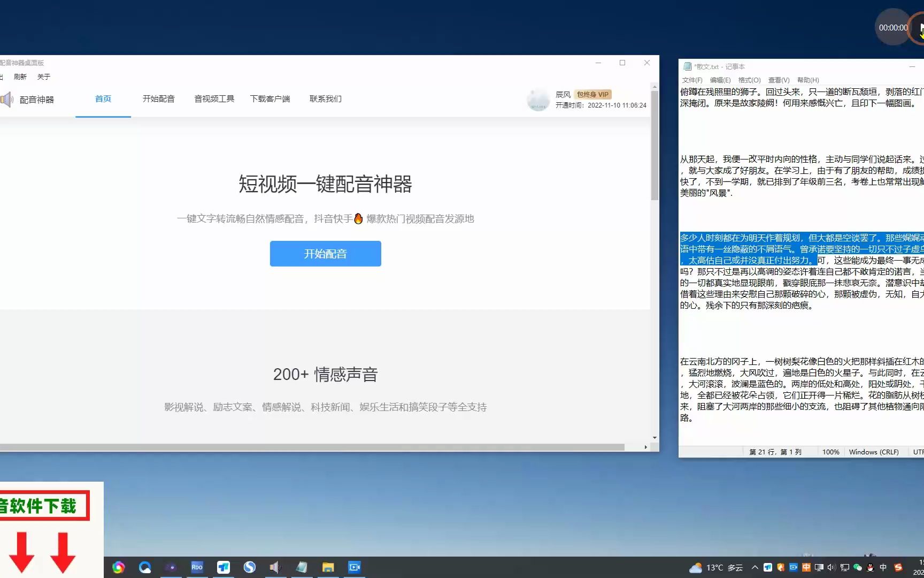Click the 辰风 username text

[x=563, y=95]
